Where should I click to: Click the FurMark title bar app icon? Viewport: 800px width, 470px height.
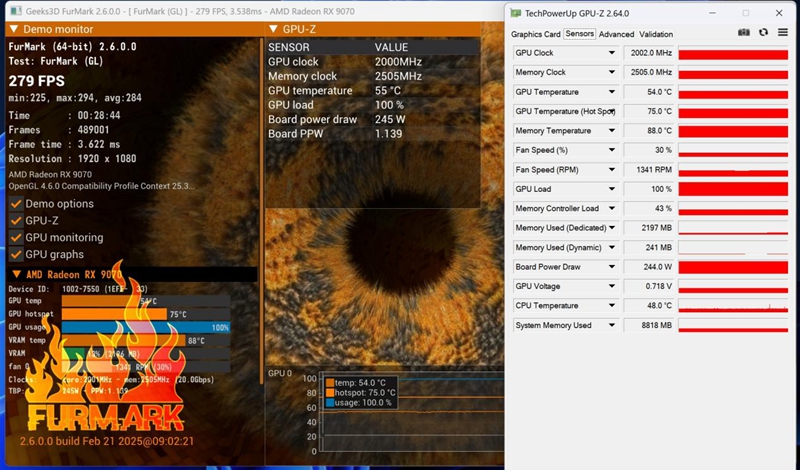(16, 11)
